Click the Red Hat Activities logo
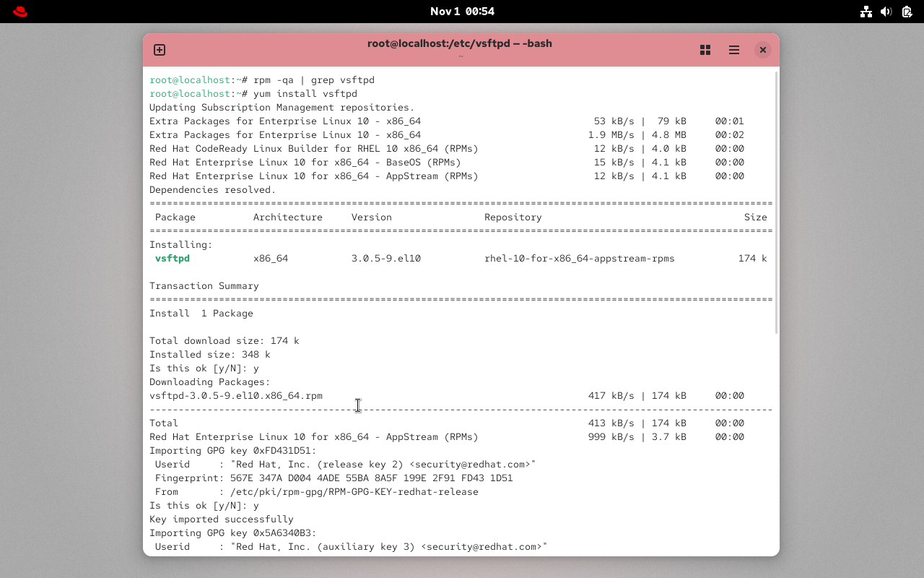This screenshot has width=924, height=578. [x=19, y=11]
